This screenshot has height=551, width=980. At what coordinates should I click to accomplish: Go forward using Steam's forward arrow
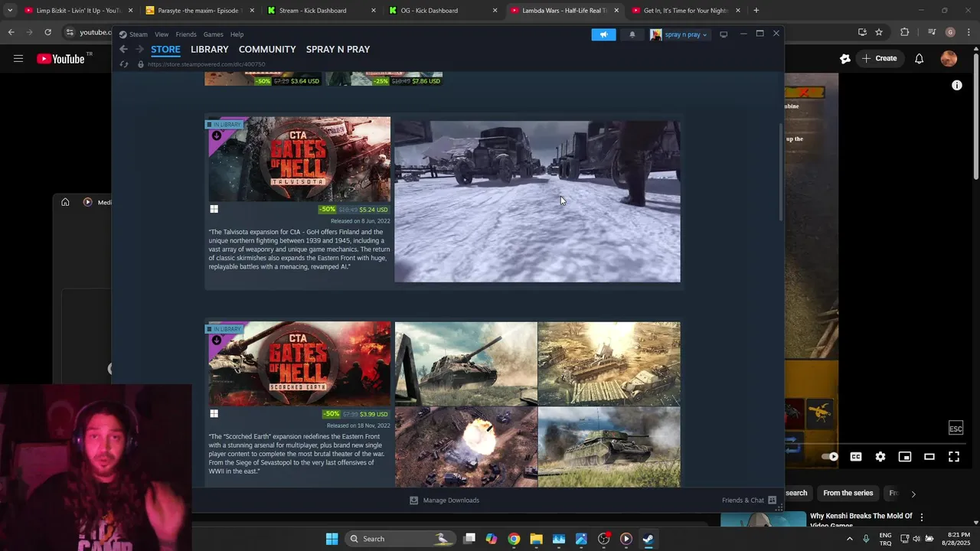click(139, 49)
